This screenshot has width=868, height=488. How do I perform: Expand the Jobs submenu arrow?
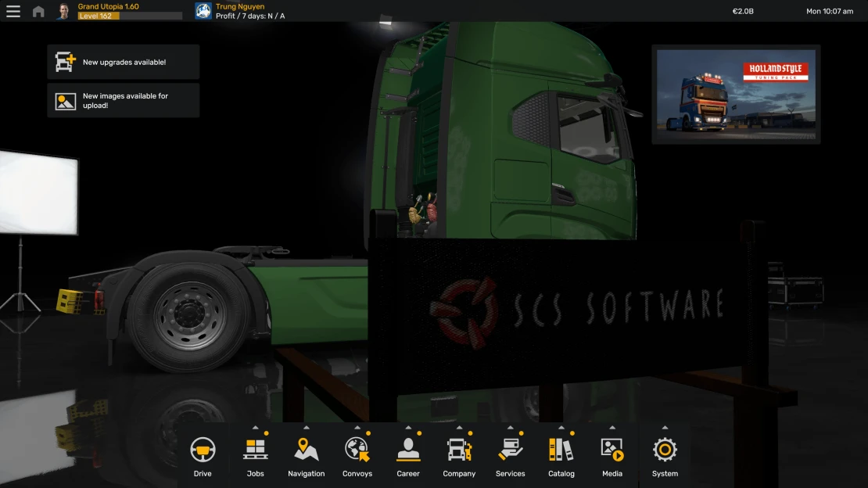[255, 428]
